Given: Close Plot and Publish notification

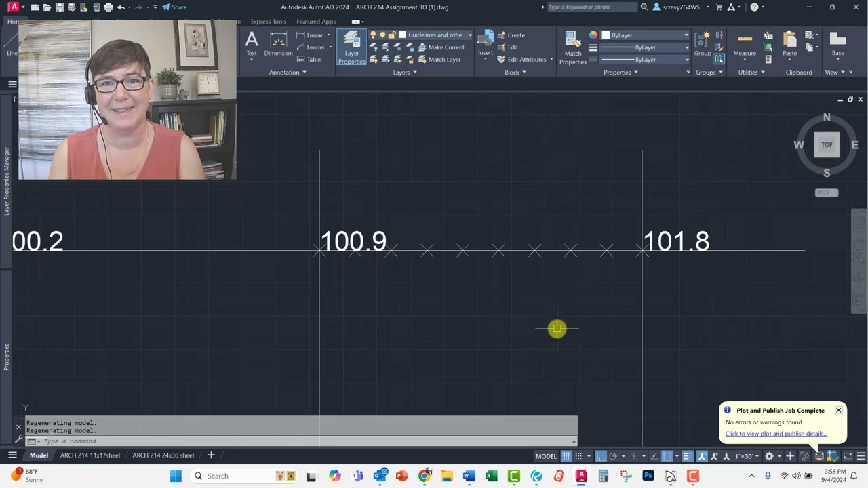Looking at the screenshot, I should [838, 411].
